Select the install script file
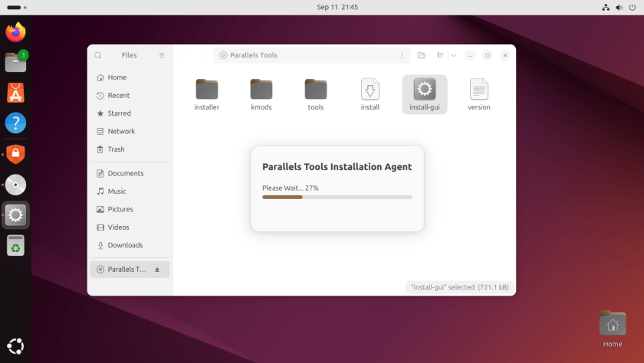 click(370, 94)
